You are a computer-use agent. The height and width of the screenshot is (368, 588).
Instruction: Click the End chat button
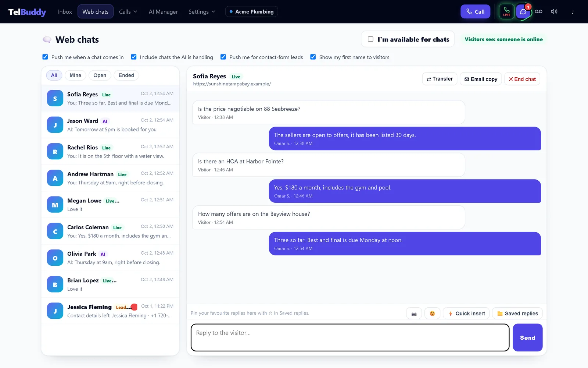click(522, 79)
